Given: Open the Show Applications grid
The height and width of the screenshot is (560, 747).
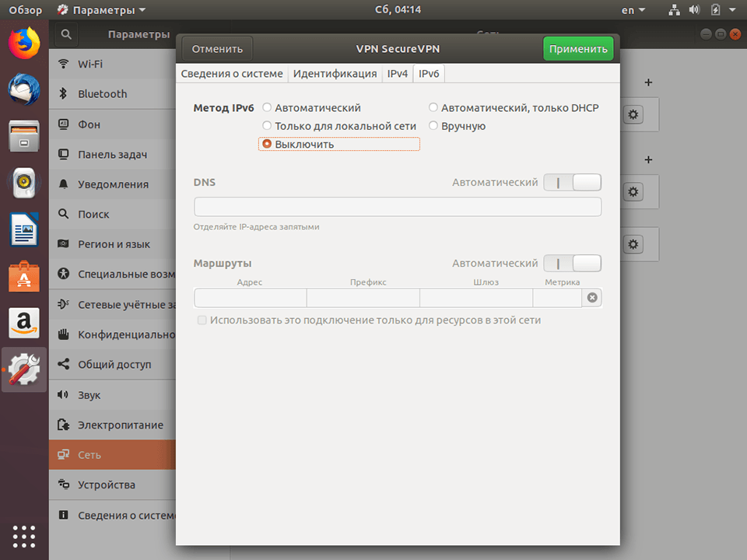Looking at the screenshot, I should [x=23, y=537].
